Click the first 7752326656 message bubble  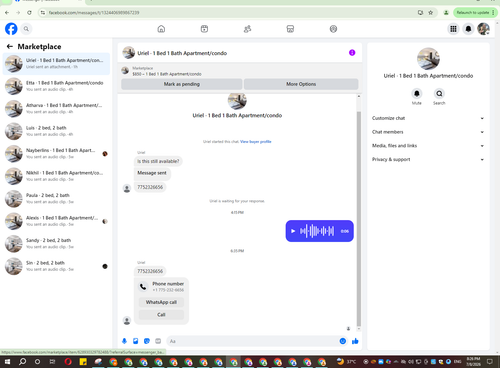pyautogui.click(x=150, y=187)
